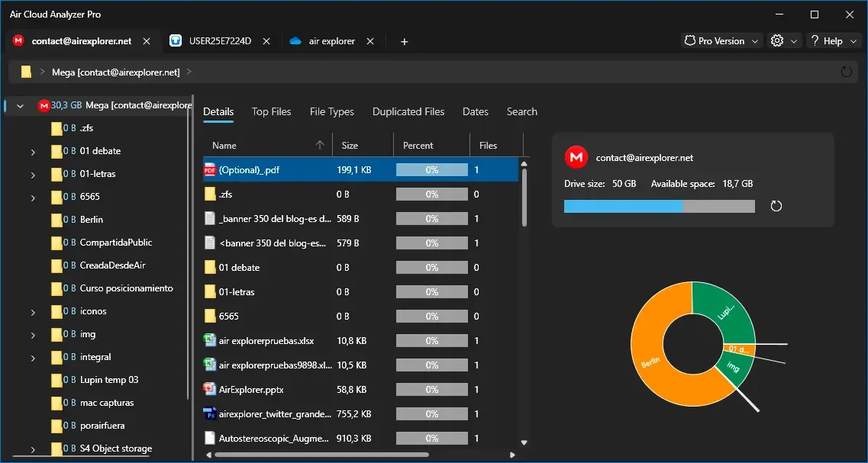This screenshot has width=868, height=463.
Task: Click the Mega breadcrumb in address bar
Action: (x=116, y=72)
